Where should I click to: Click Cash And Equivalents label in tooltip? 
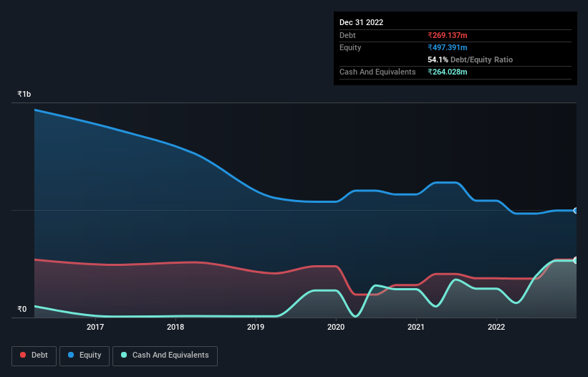377,72
